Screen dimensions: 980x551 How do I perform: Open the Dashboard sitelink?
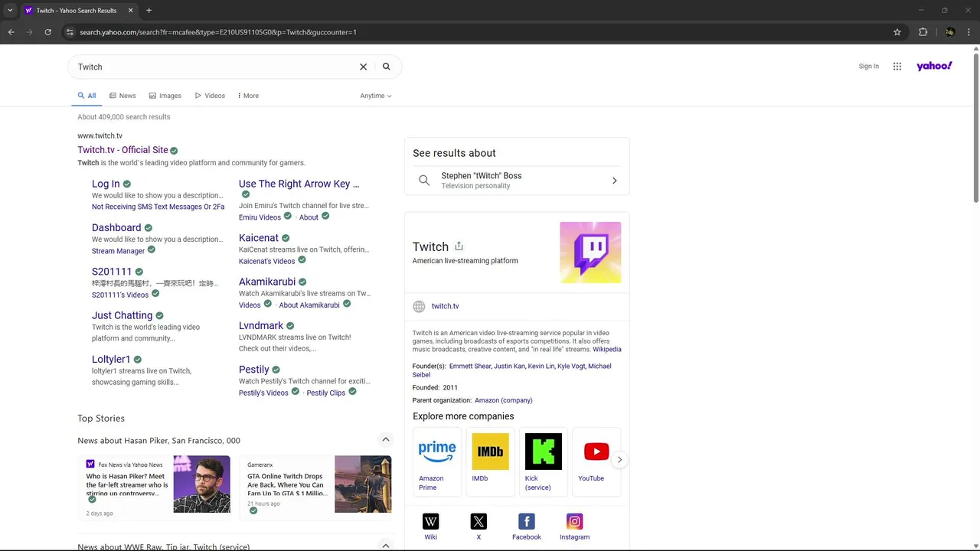click(x=116, y=227)
